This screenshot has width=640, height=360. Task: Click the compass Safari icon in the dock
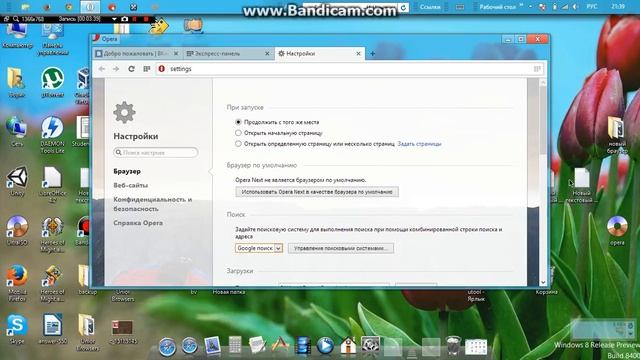tap(167, 347)
